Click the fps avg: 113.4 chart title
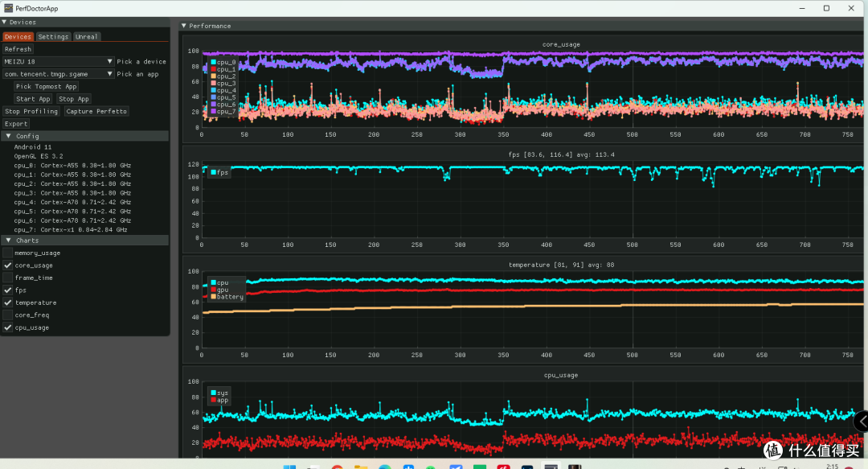 (561, 154)
